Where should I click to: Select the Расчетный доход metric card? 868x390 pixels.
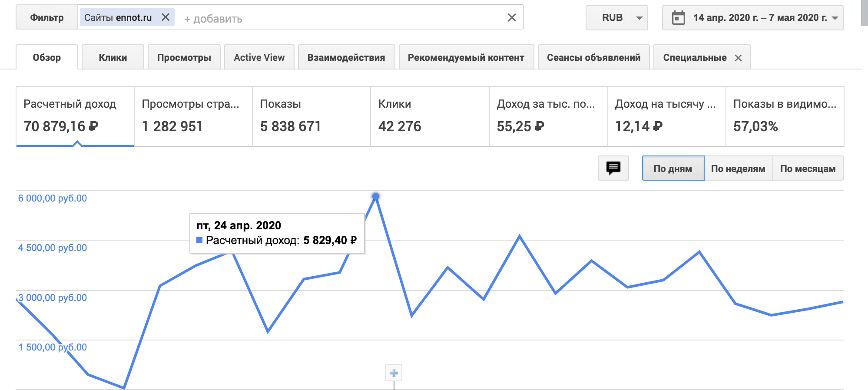pyautogui.click(x=75, y=116)
